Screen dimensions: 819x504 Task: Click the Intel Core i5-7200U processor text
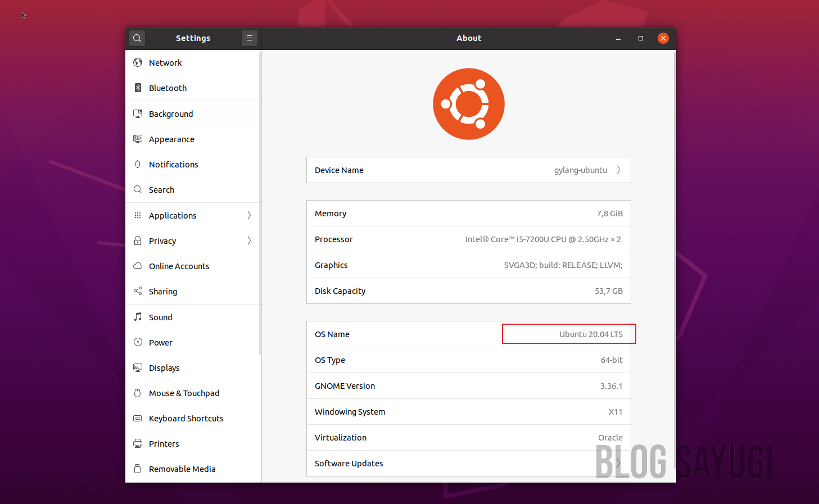[x=543, y=239]
